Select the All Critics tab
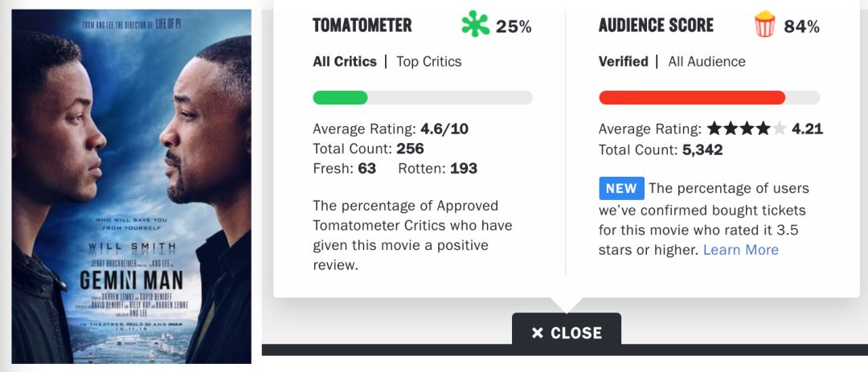The image size is (868, 372). [344, 61]
